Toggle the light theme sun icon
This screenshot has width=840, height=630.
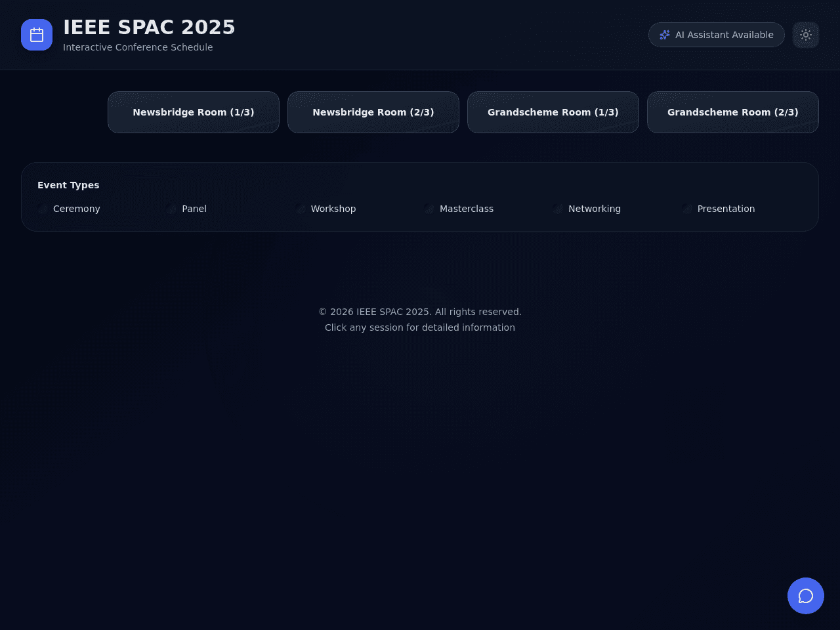click(x=806, y=35)
